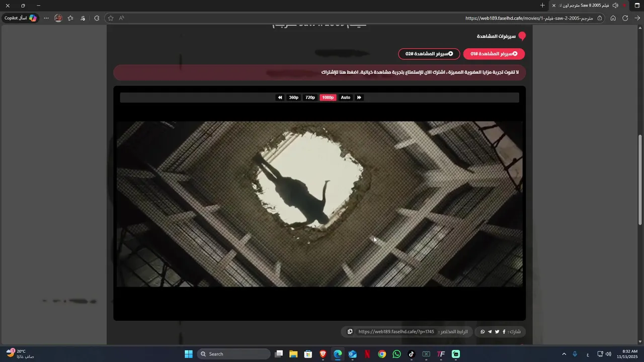The height and width of the screenshot is (362, 644).
Task: Select Auto video quality
Action: point(345,98)
